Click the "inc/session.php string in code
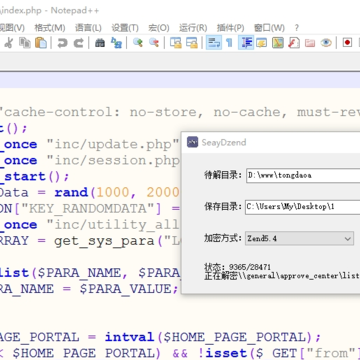Image resolution: width=360 pixels, height=360 pixels. (x=113, y=160)
